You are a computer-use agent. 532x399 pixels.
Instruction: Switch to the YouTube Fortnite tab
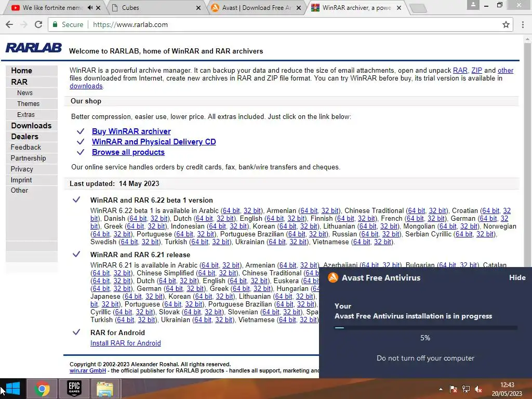click(x=52, y=7)
